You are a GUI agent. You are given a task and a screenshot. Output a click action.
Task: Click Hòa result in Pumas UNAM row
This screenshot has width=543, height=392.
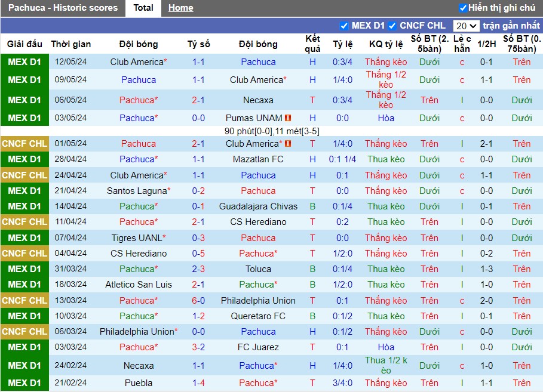point(386,118)
